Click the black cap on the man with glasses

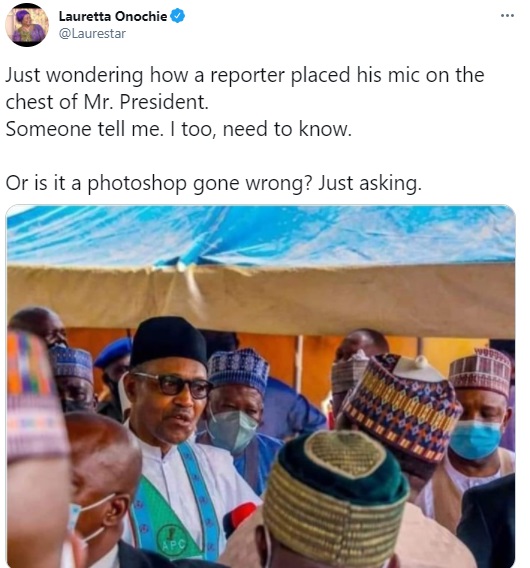tap(168, 341)
